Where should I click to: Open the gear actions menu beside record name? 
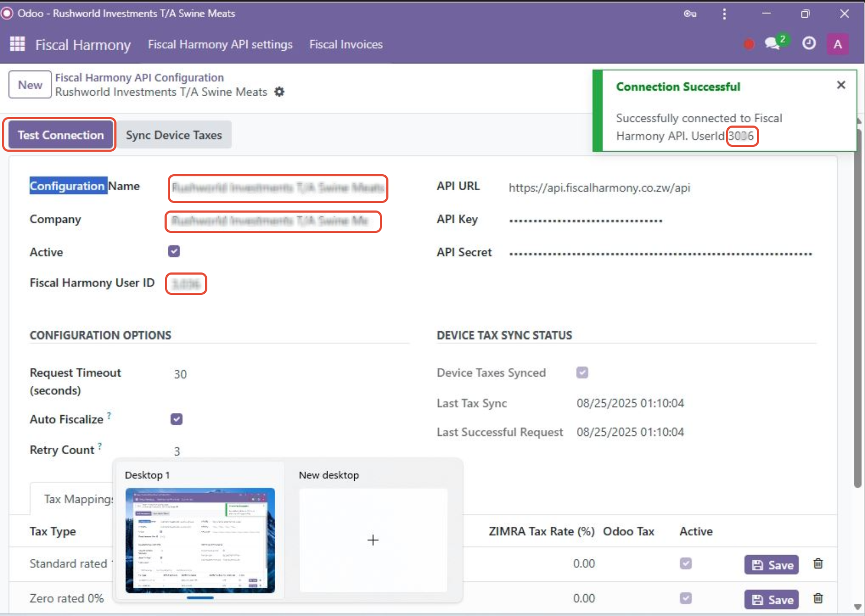tap(279, 92)
